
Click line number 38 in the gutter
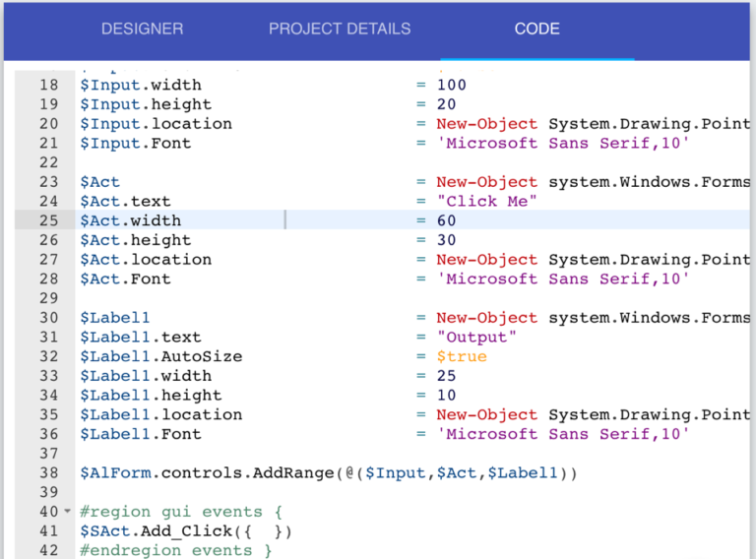tap(48, 473)
